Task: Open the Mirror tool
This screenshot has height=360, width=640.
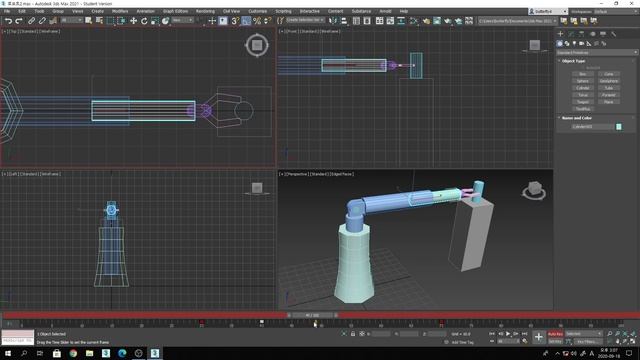Action: click(333, 20)
